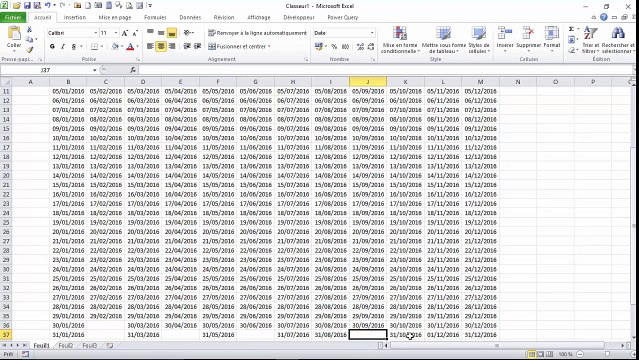
Task: Click the Decrease decimal icon
Action: [x=370, y=46]
